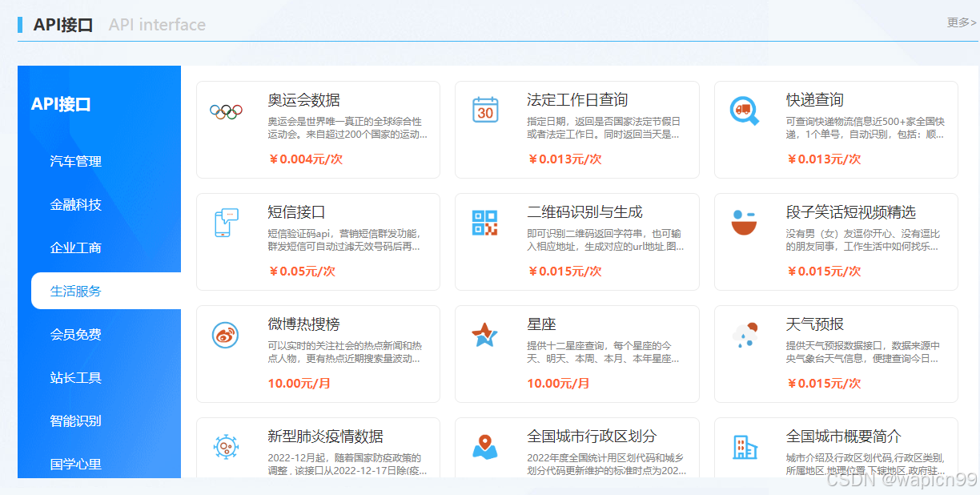Click the constellation star icon
The image size is (980, 495).
tap(485, 335)
